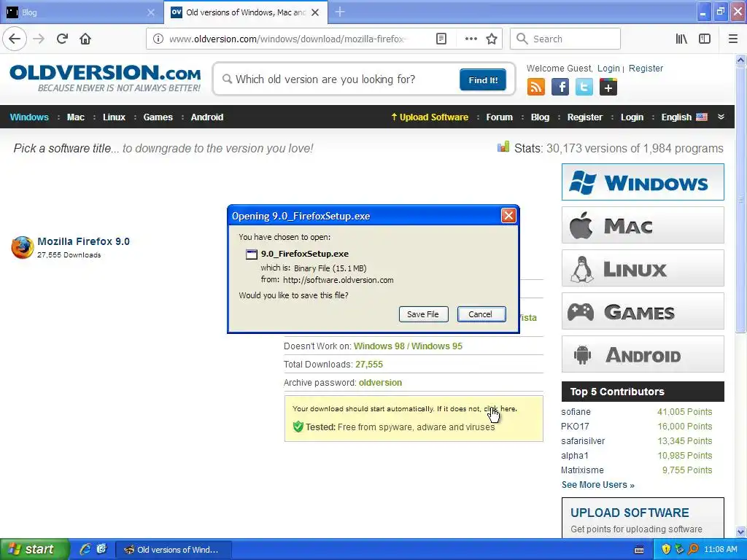This screenshot has height=560, width=747.
Task: Click the magnifier tray icon
Action: (x=693, y=549)
